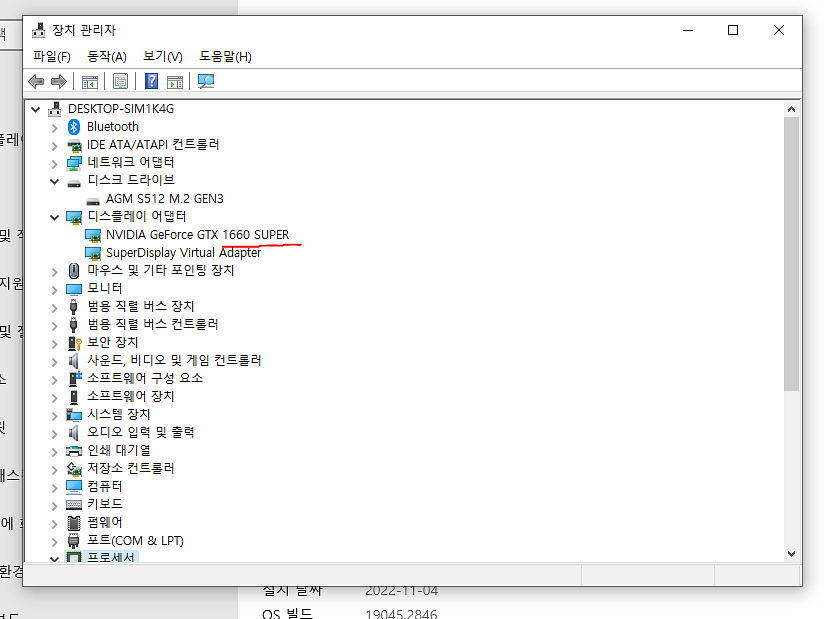
Task: Select NVIDIA GeForce GTX 1660 SUPER
Action: [x=197, y=235]
